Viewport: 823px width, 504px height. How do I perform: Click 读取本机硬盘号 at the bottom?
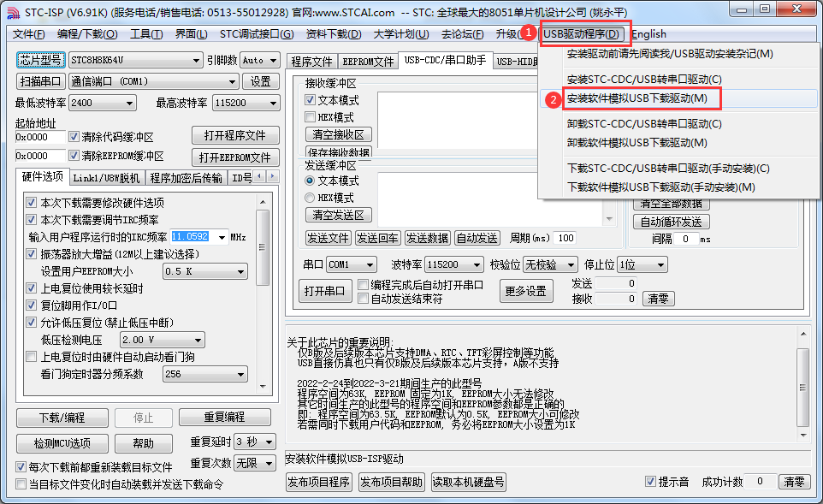[x=467, y=482]
